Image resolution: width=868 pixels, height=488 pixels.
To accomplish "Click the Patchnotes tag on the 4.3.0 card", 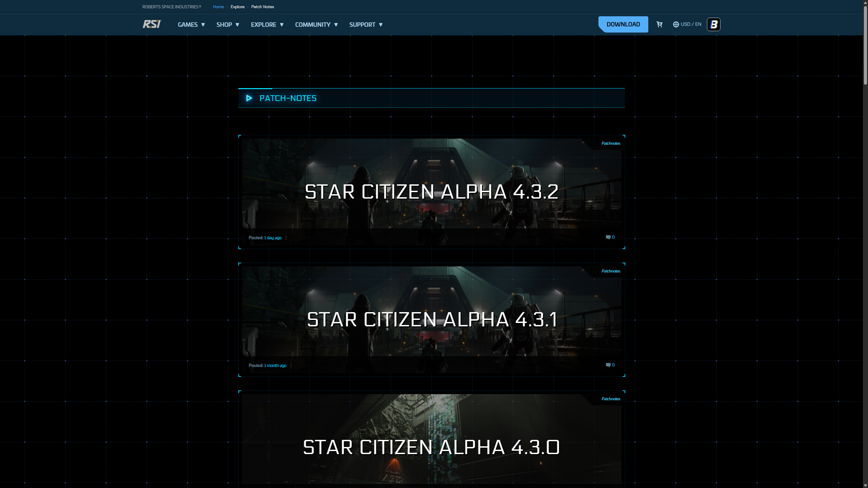I will coord(610,399).
